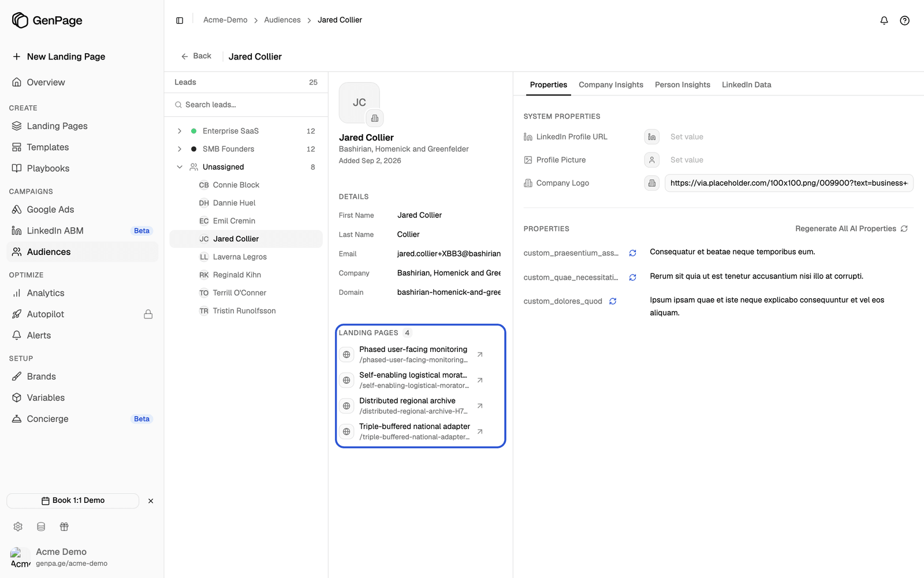Regenerate custom_quae_necessitati property

tap(633, 277)
